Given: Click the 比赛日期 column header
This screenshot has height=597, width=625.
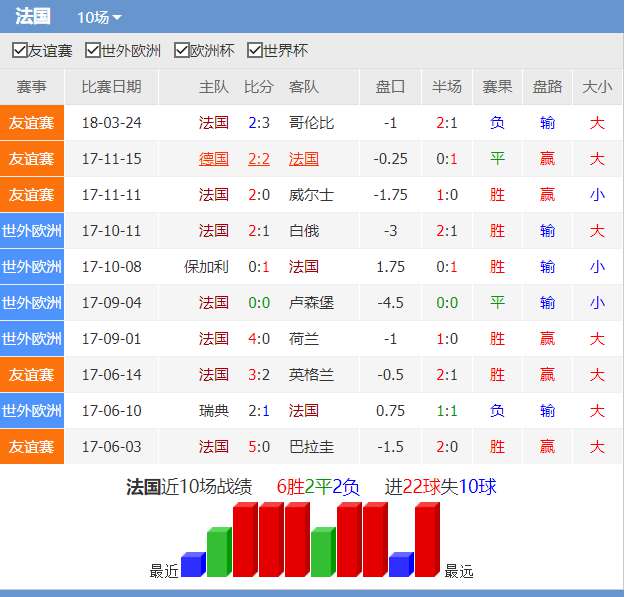Looking at the screenshot, I should 111,87.
